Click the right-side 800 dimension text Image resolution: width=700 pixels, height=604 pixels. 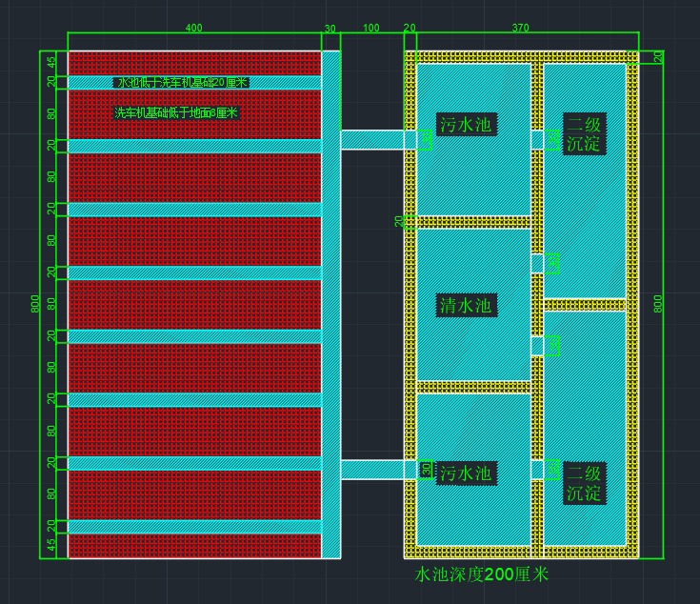pos(657,304)
